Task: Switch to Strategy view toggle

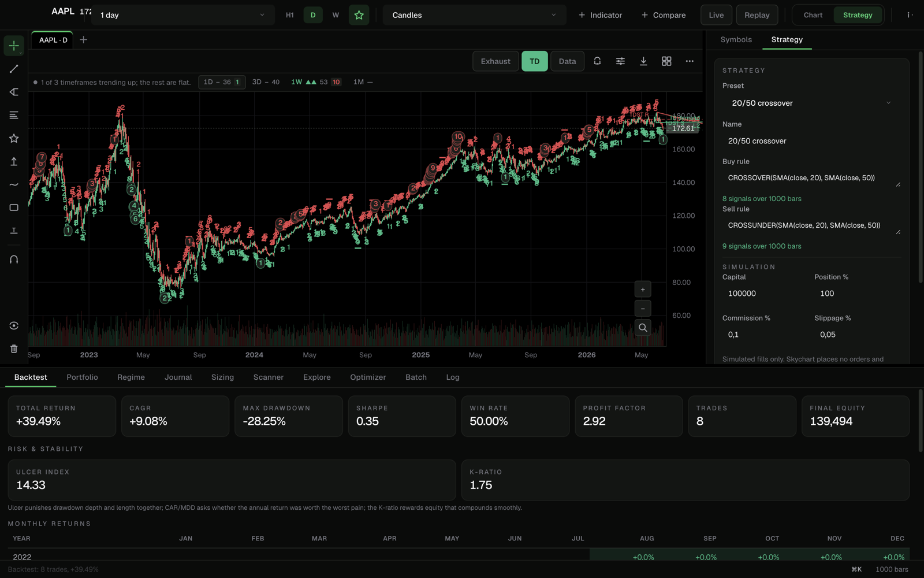Action: pyautogui.click(x=858, y=15)
